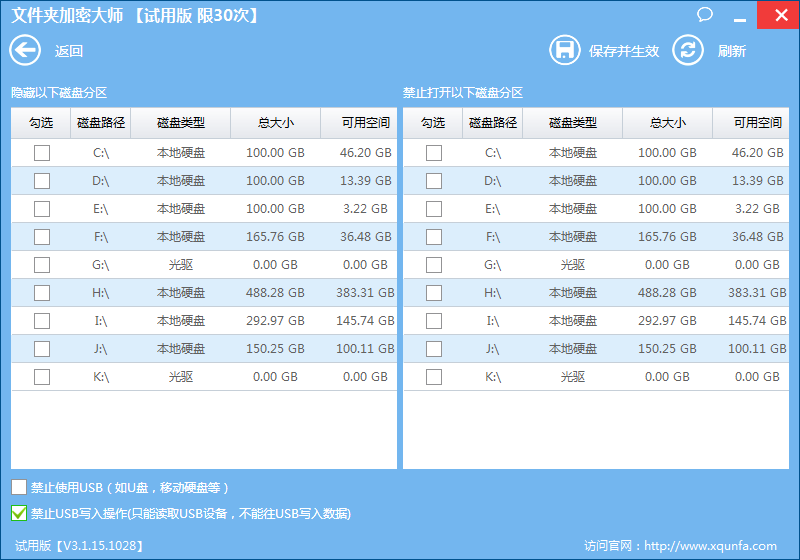Click 100.11 GB free space in block-open table

(757, 349)
